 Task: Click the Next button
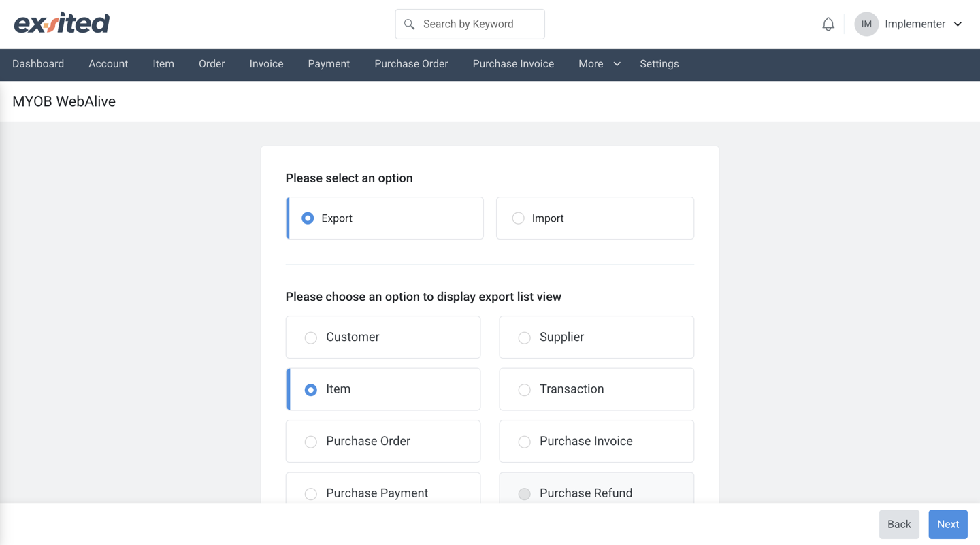pos(948,524)
